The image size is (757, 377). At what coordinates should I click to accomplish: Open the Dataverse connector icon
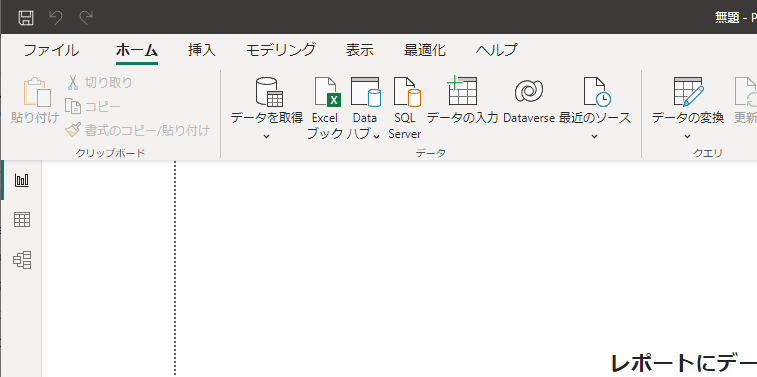[529, 92]
